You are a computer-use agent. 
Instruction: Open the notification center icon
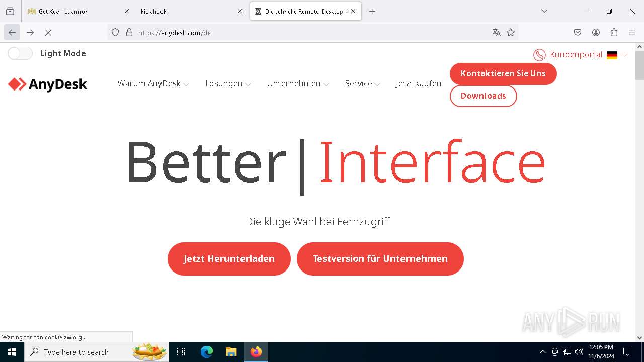[x=627, y=352]
